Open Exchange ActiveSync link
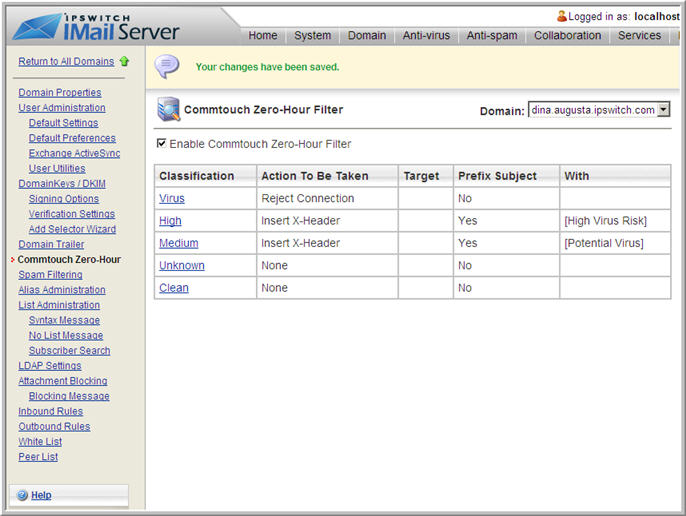 click(x=74, y=153)
